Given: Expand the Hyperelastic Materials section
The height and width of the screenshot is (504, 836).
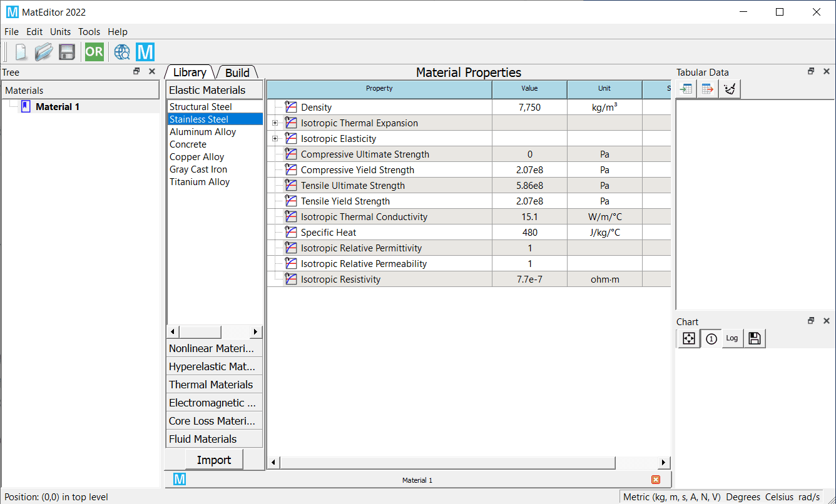Looking at the screenshot, I should coord(215,366).
